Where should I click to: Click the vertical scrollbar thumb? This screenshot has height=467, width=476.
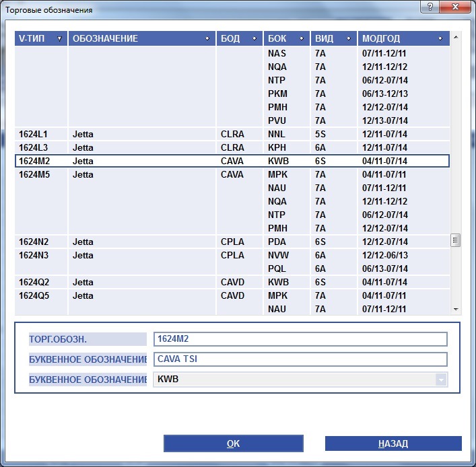tap(455, 240)
